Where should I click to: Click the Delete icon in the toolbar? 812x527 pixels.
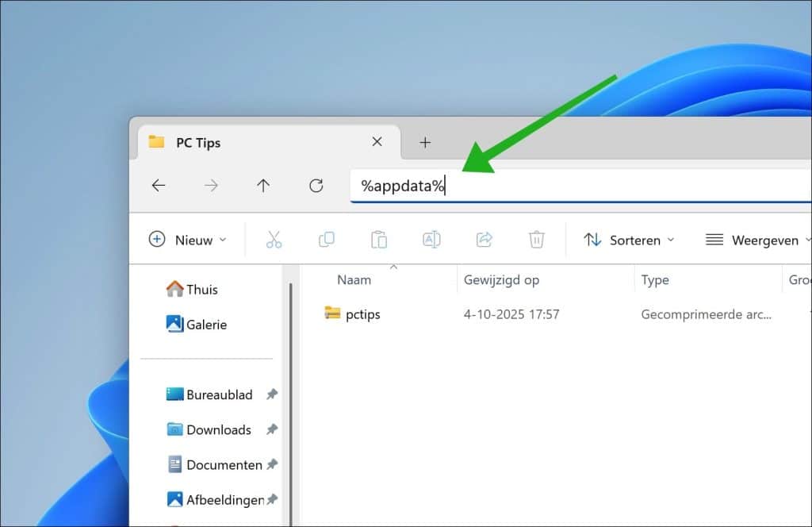point(536,239)
